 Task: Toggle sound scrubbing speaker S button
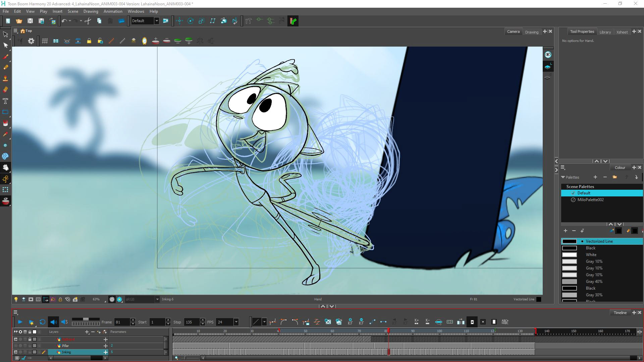click(x=64, y=322)
